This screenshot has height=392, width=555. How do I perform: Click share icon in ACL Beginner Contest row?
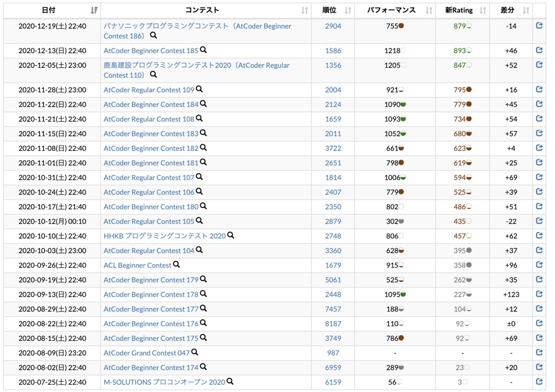539,265
